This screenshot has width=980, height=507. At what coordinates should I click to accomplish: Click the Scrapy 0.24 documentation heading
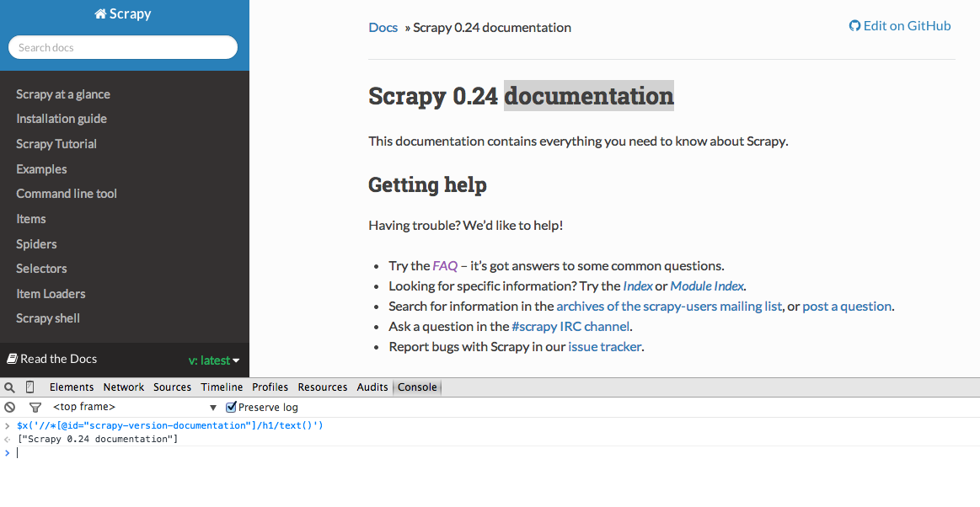point(522,96)
